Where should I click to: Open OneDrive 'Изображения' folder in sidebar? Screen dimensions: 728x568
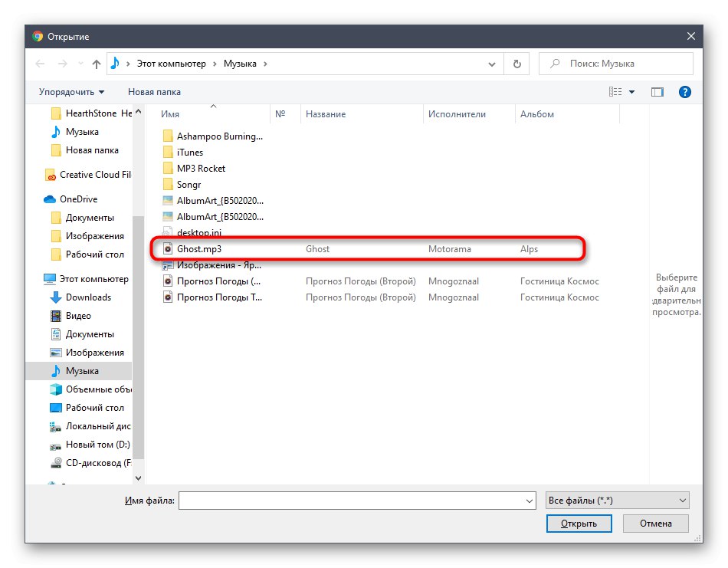(88, 236)
